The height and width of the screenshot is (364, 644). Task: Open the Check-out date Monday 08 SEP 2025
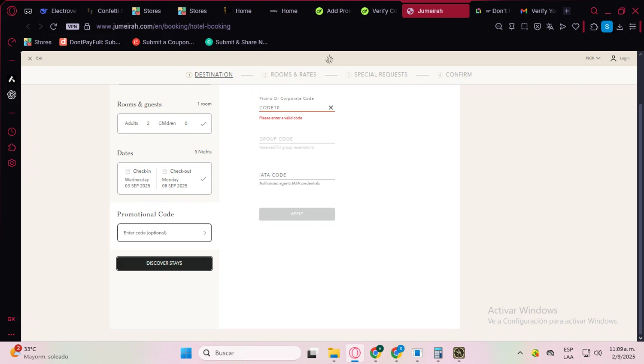coord(176,178)
